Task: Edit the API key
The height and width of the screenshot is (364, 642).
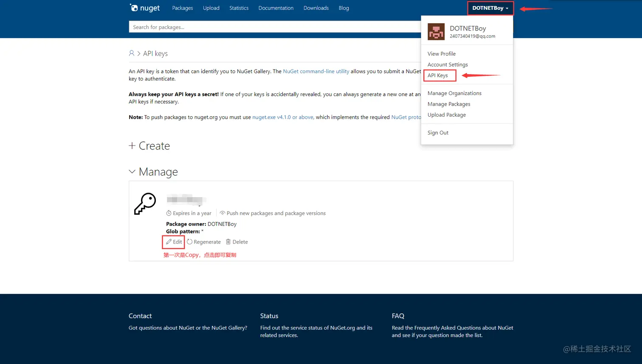Action: click(x=174, y=242)
